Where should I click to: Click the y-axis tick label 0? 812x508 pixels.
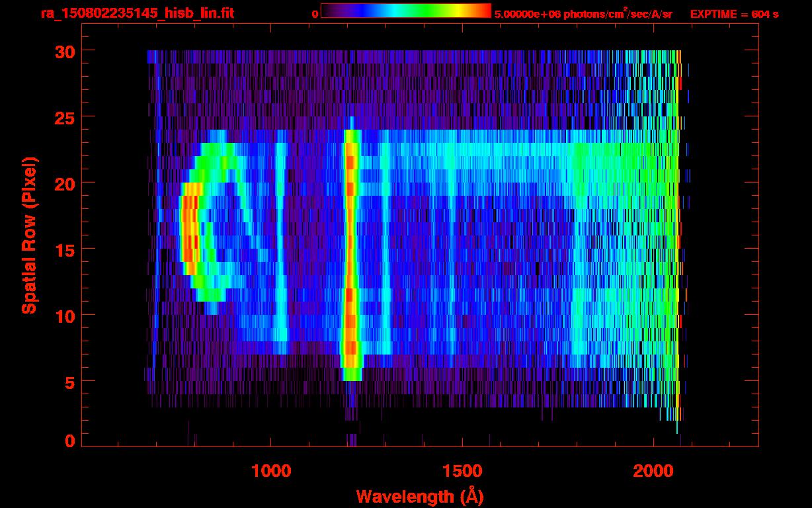[x=70, y=441]
